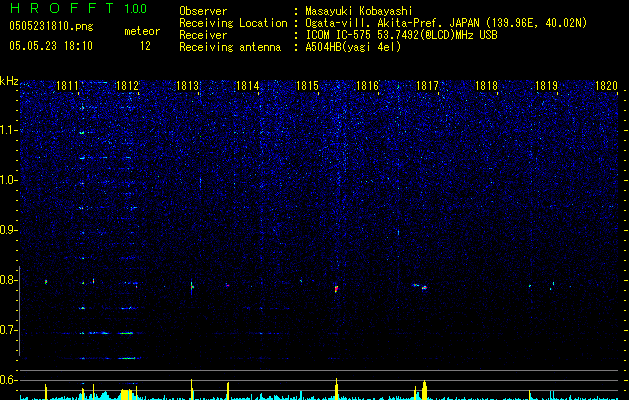The height and width of the screenshot is (400, 629).
Task: Click the 1818 time marker
Action: tap(487, 85)
